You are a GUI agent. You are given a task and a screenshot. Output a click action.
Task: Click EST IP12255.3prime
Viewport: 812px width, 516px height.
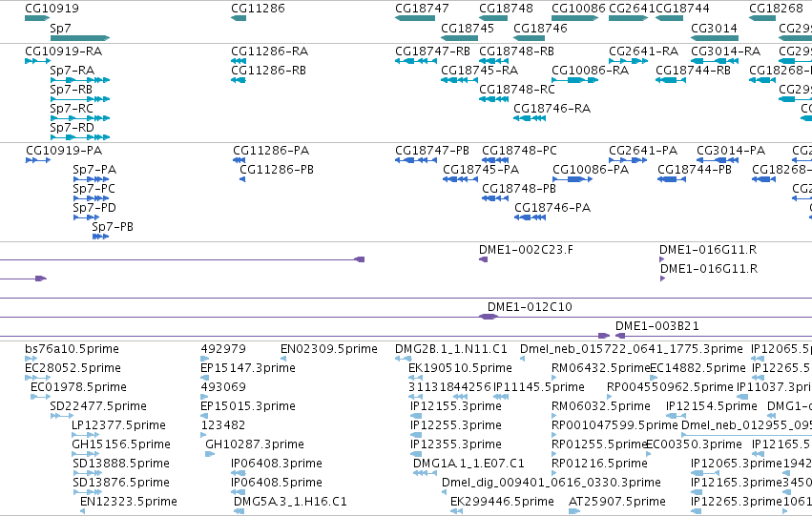[456, 425]
